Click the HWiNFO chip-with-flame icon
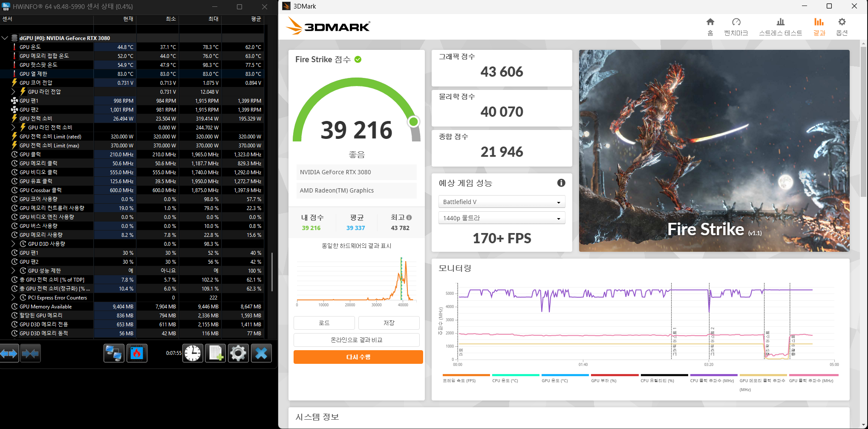 point(137,353)
